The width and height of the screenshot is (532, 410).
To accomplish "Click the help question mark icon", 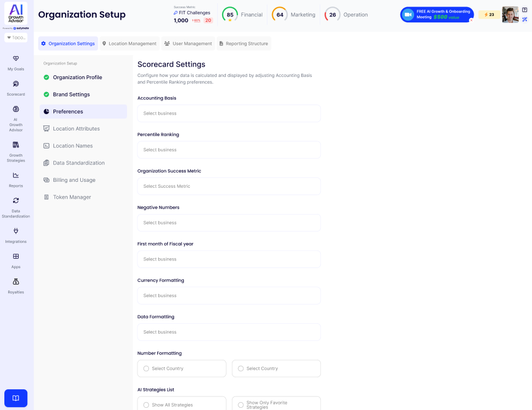I will (524, 10).
